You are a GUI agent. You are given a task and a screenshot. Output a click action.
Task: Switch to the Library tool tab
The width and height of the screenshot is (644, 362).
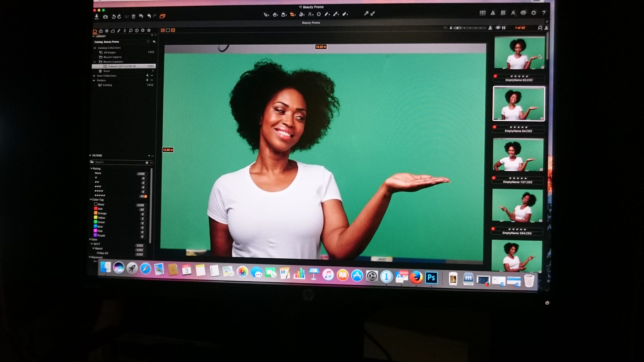tap(95, 31)
